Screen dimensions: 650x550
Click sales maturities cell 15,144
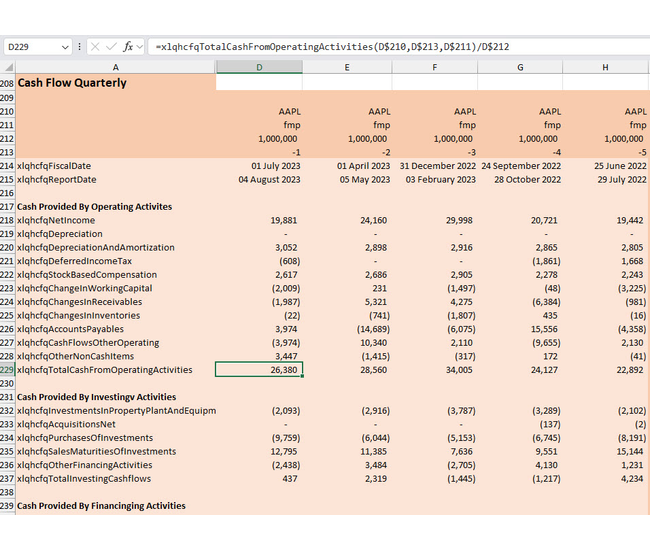tap(606, 451)
